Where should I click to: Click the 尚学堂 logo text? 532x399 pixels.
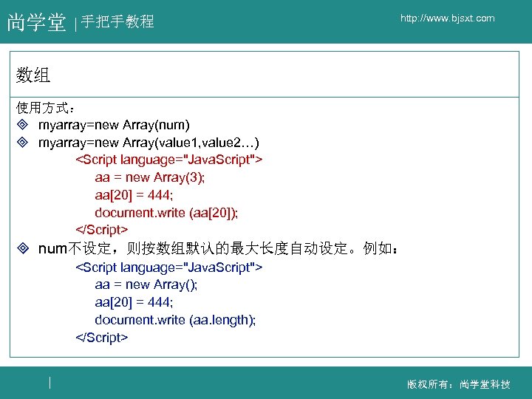(x=36, y=22)
